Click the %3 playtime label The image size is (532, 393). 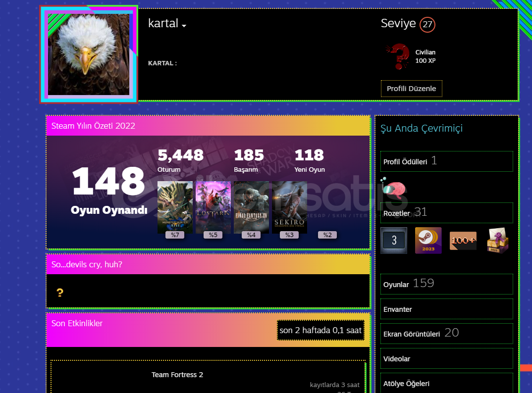point(289,235)
